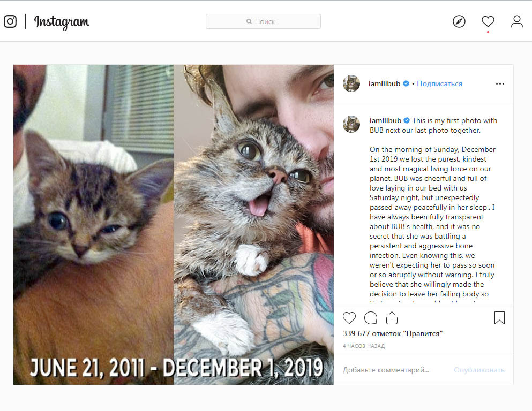The height and width of the screenshot is (411, 532).
Task: Click the 4 часов назад timestamp
Action: click(x=364, y=346)
